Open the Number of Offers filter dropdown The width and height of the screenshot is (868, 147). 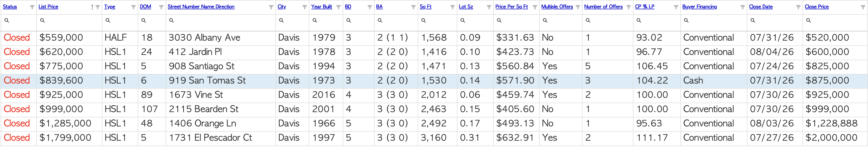pos(628,7)
